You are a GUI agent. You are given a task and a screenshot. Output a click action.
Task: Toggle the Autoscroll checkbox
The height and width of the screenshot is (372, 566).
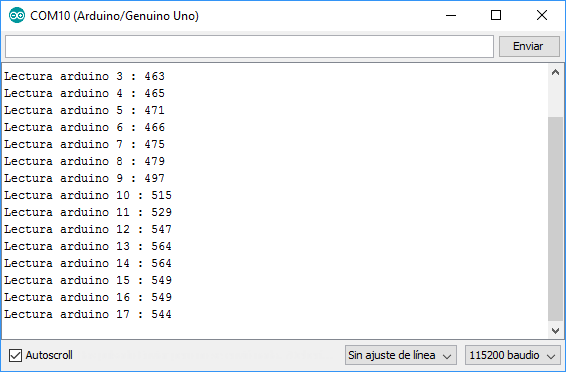pyautogui.click(x=15, y=355)
